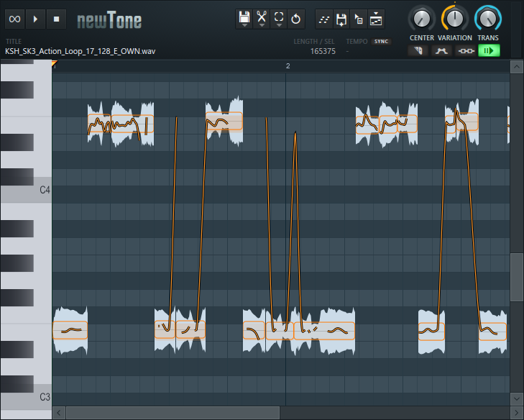Click the curve icon below the Variation knob
This screenshot has height=420, width=524.
441,51
